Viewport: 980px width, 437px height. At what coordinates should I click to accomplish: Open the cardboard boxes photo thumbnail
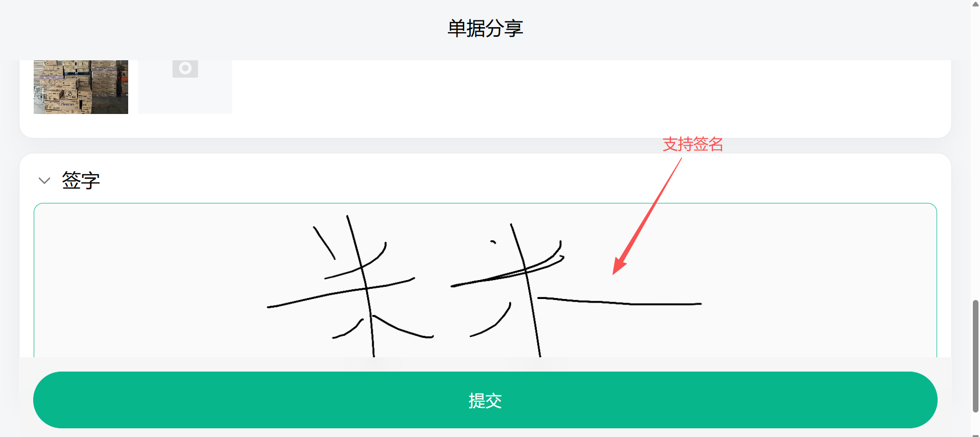81,87
